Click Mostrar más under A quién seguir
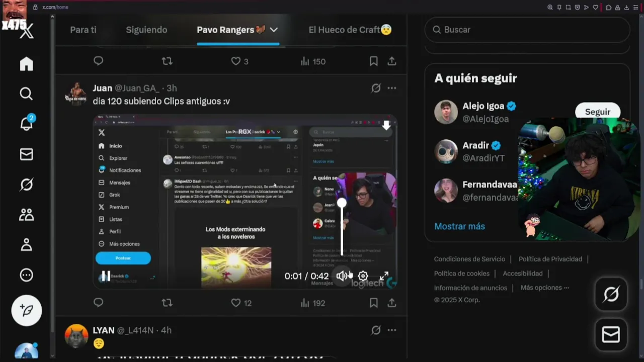The height and width of the screenshot is (362, 644). pos(459,226)
